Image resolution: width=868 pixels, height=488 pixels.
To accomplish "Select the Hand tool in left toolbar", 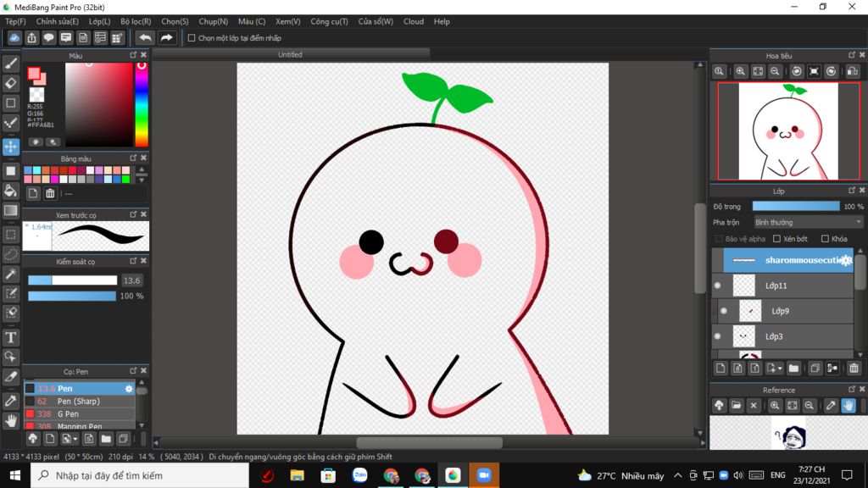I will pos(10,420).
